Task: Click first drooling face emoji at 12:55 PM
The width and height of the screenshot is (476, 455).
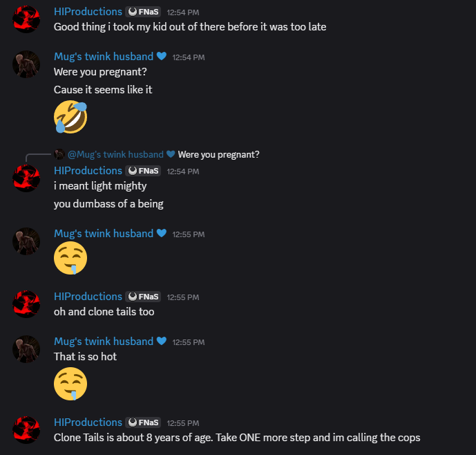Action: [70, 258]
